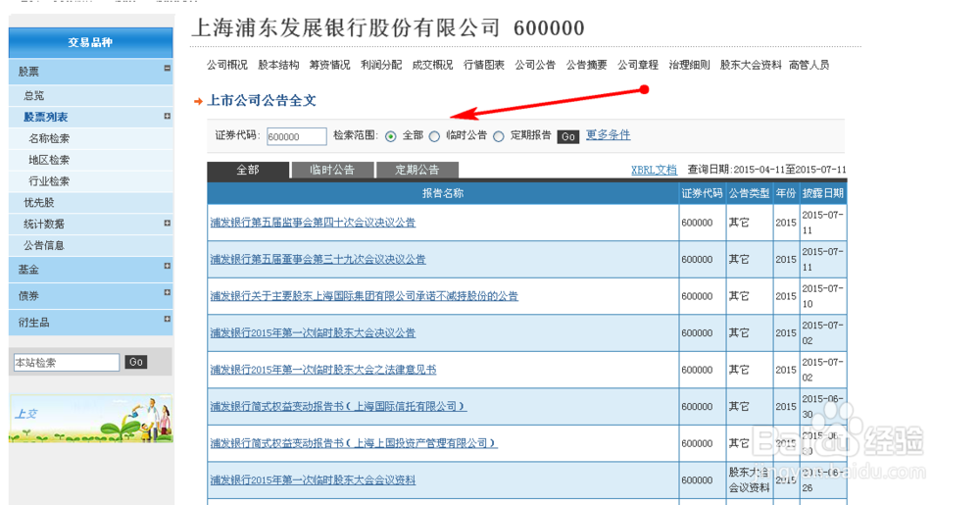
Task: Open 简式权益变动报告书(上海国际信托有限公司) link
Action: click(338, 407)
